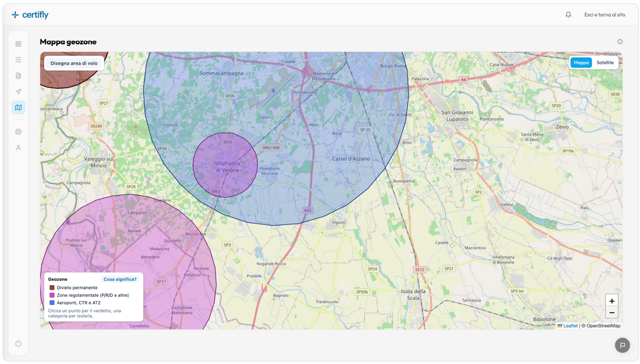The width and height of the screenshot is (640, 364).
Task: Open settings via the sidebar gear icon
Action: (x=18, y=132)
